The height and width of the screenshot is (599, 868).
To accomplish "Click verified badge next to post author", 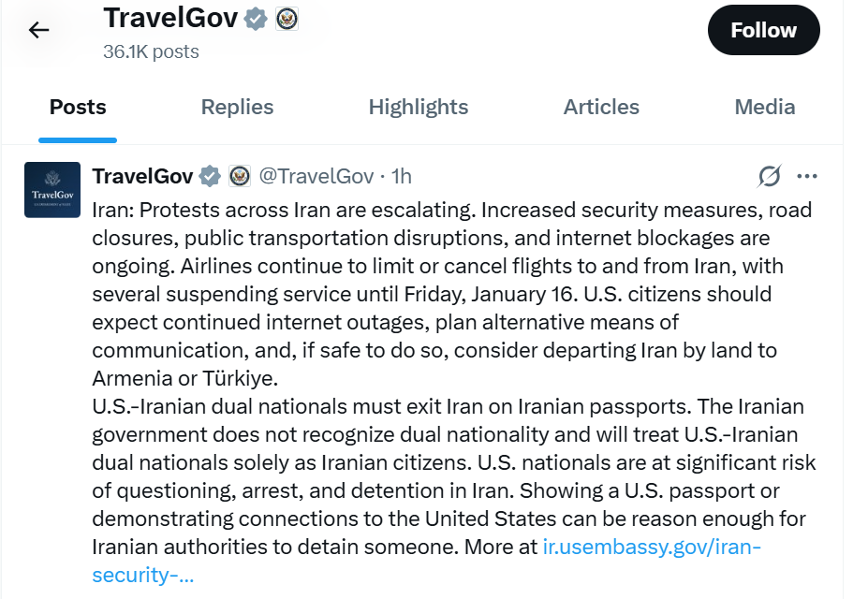I will coord(211,176).
